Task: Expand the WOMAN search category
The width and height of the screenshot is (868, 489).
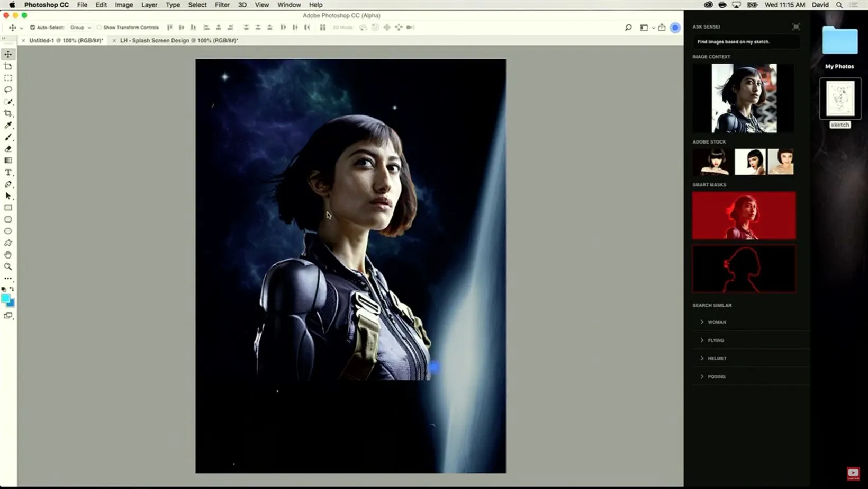Action: (717, 322)
